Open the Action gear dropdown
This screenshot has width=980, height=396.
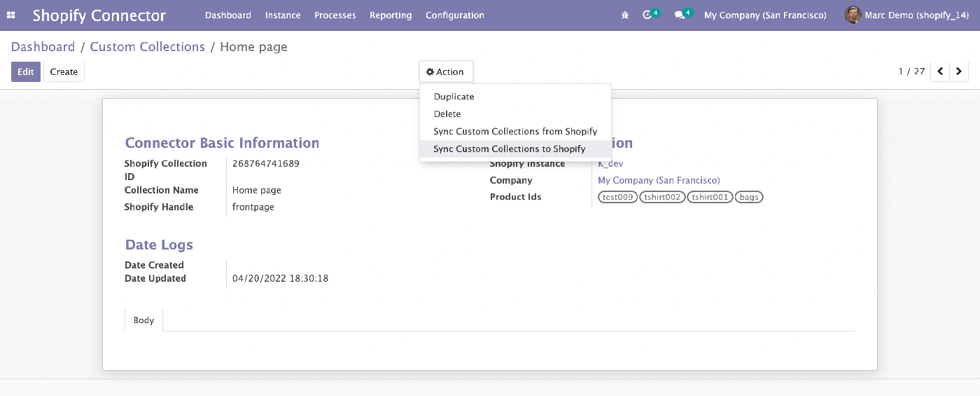[x=446, y=71]
